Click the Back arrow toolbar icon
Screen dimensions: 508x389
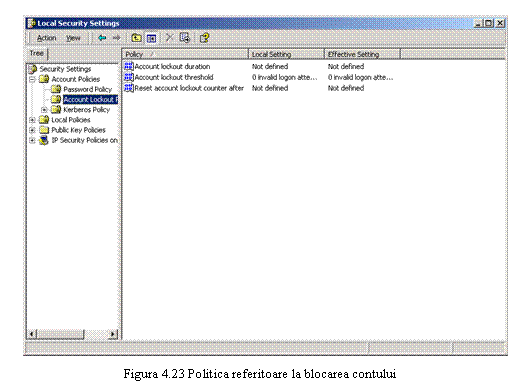tap(102, 38)
